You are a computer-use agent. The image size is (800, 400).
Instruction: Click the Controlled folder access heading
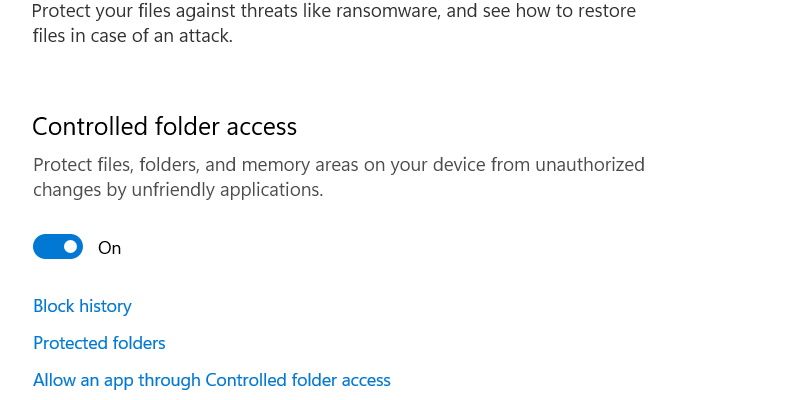164,127
